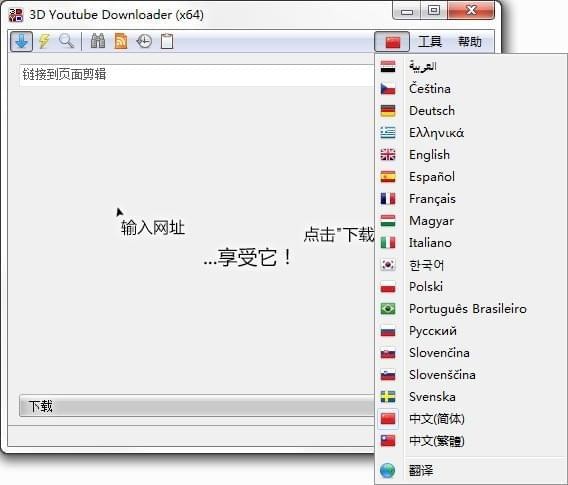Select Polski language option
The height and width of the screenshot is (485, 568).
[x=471, y=287]
